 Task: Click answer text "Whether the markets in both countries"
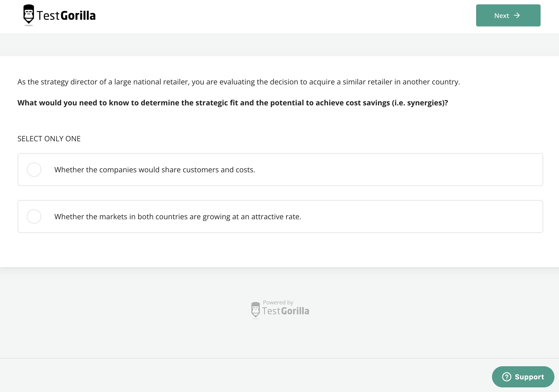pos(178,216)
